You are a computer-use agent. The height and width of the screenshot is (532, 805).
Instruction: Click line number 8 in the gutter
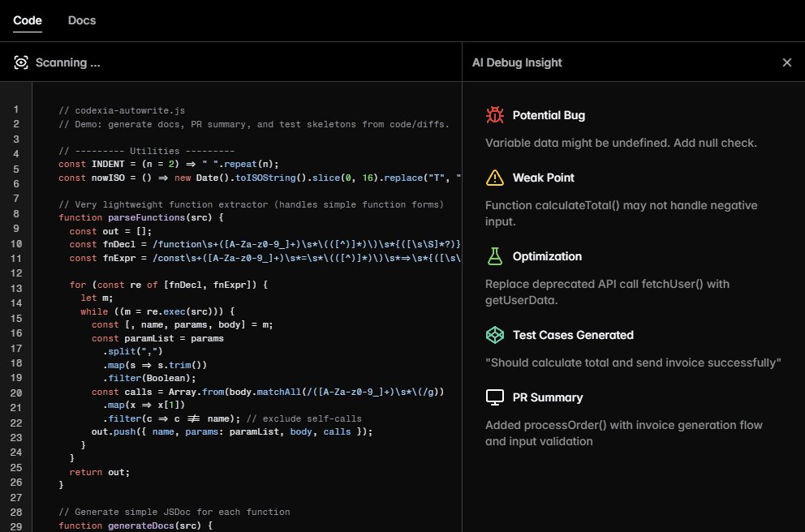point(16,214)
